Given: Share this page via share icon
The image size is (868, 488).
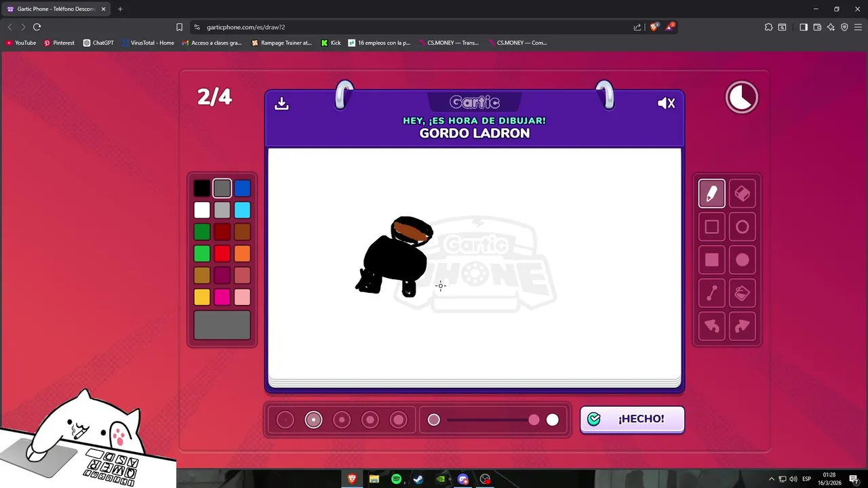Looking at the screenshot, I should 637,27.
